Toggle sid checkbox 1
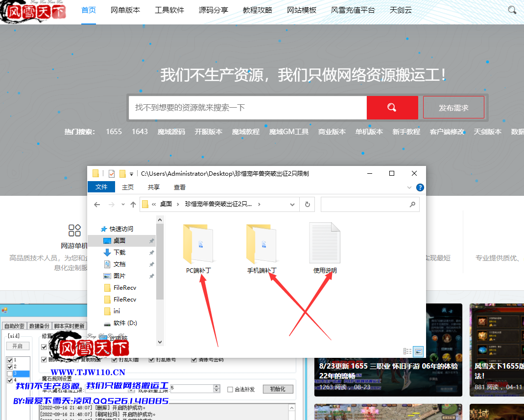The image size is (524, 420). [x=10, y=360]
